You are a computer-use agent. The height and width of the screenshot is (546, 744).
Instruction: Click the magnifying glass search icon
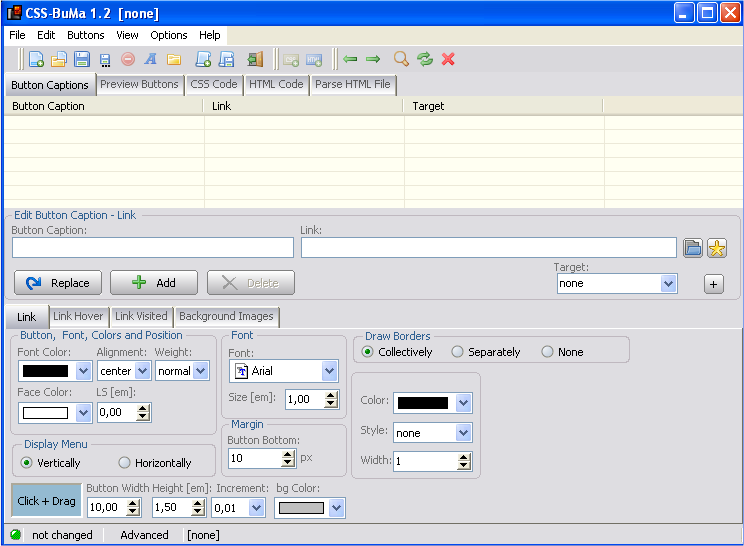pos(401,59)
